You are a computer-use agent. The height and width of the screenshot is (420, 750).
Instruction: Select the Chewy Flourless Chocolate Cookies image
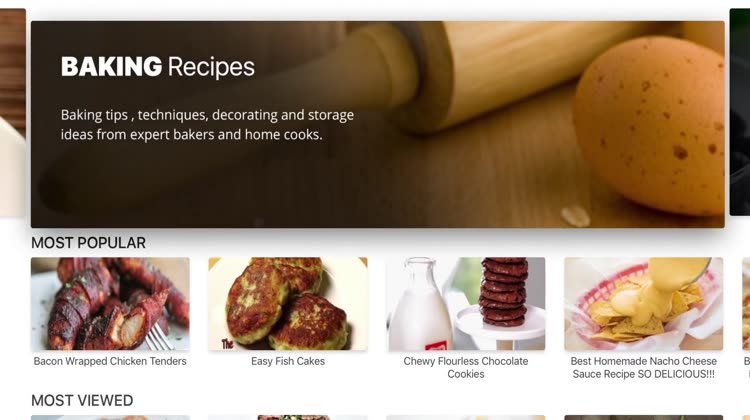(x=466, y=304)
